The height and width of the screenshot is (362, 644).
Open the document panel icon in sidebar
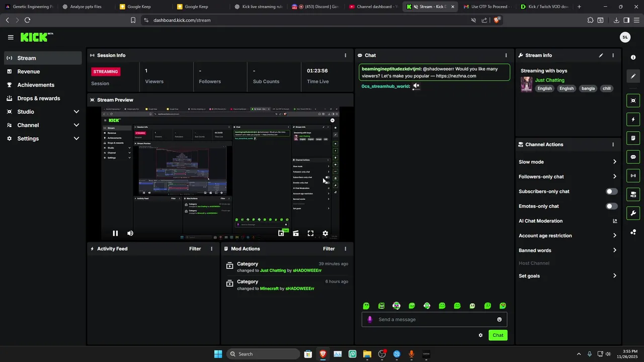[633, 138]
